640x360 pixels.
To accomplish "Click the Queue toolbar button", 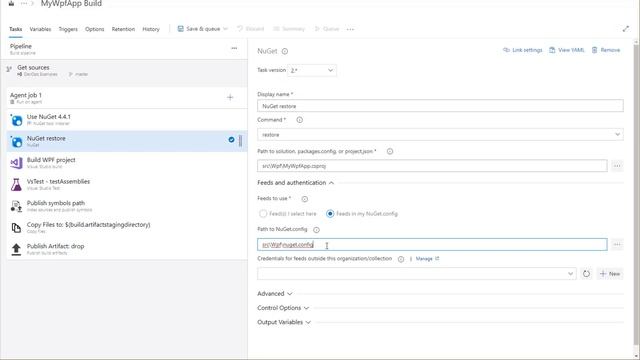I will 327,29.
